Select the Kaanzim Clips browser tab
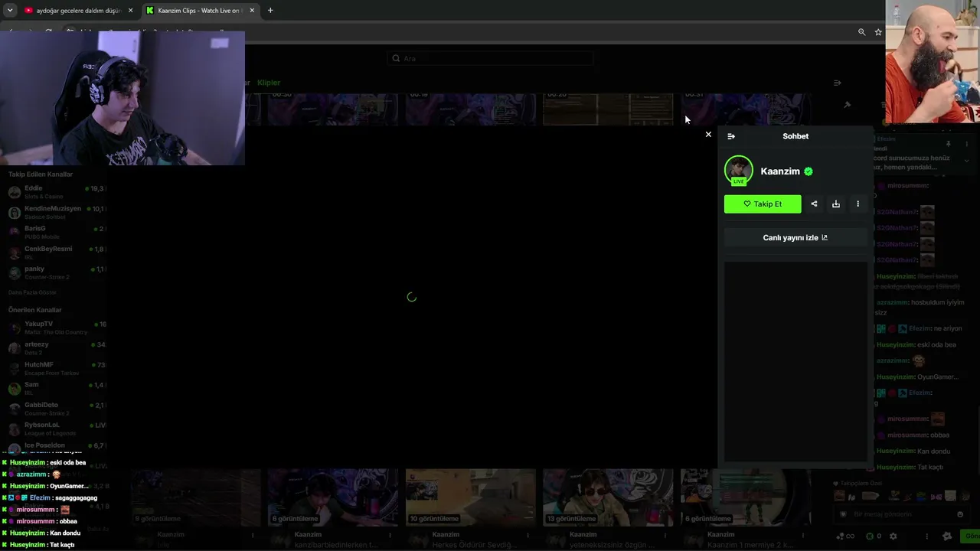Image resolution: width=980 pixels, height=551 pixels. (199, 11)
